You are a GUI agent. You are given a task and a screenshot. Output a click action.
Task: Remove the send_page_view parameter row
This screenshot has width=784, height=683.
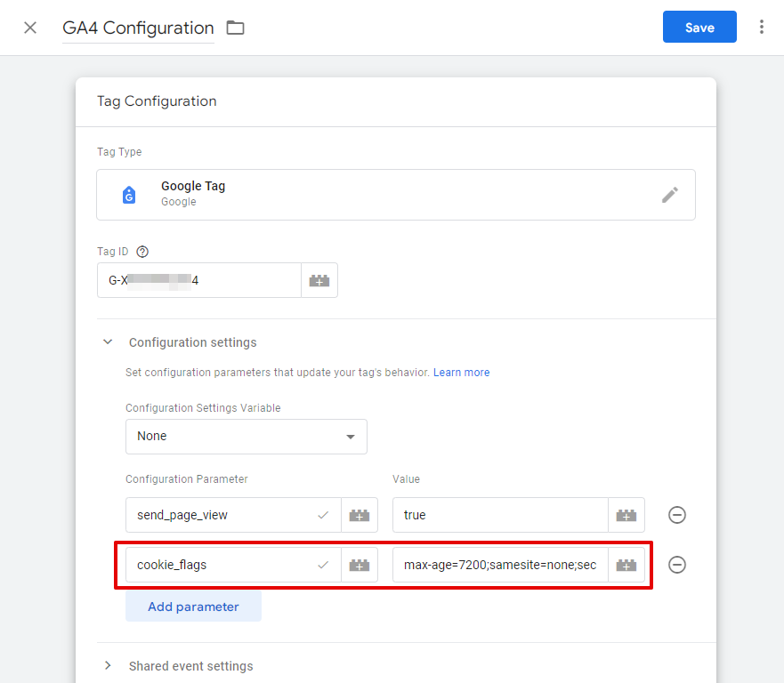point(677,515)
